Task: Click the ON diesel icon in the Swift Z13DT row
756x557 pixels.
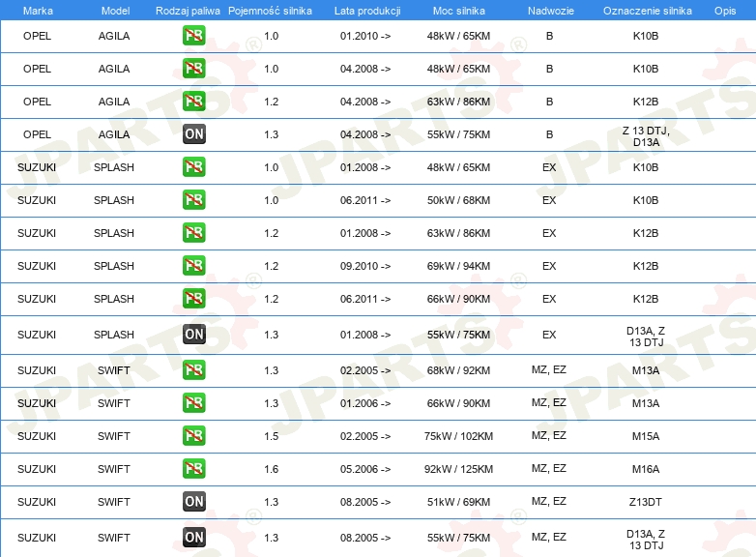Action: (x=193, y=501)
